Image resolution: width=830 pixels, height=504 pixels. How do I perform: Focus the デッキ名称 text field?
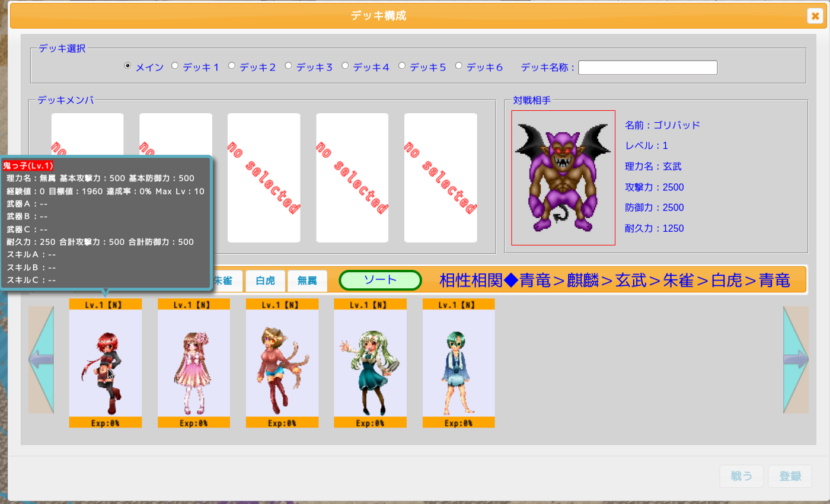pos(648,68)
